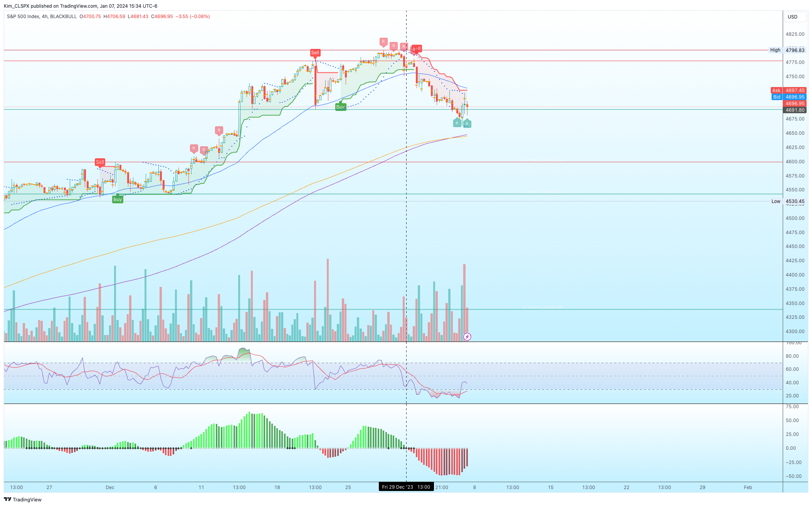The image size is (812, 506).
Task: Click the change value −3.55 (−0.08%)
Action: (193, 17)
